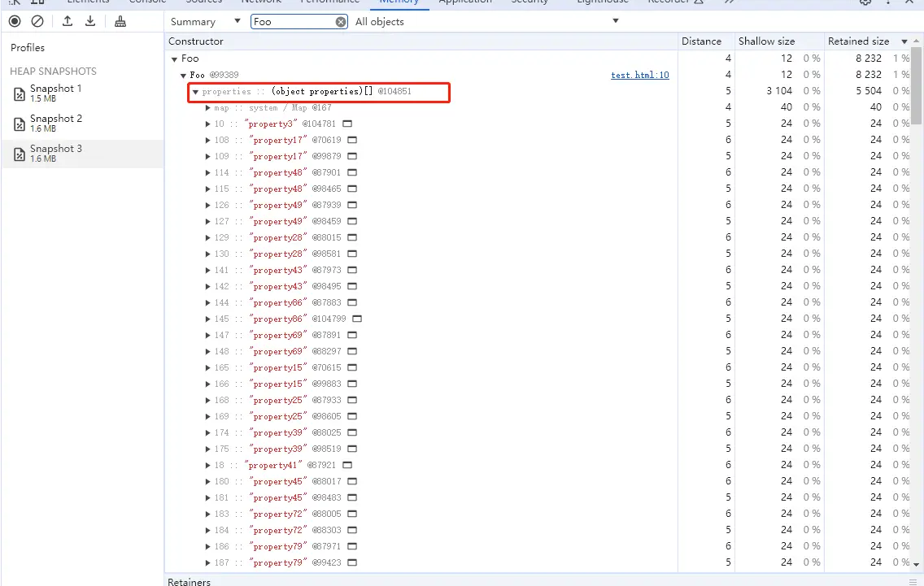Sort by the Shallow size column
Viewport: 924px width, 586px height.
click(766, 41)
